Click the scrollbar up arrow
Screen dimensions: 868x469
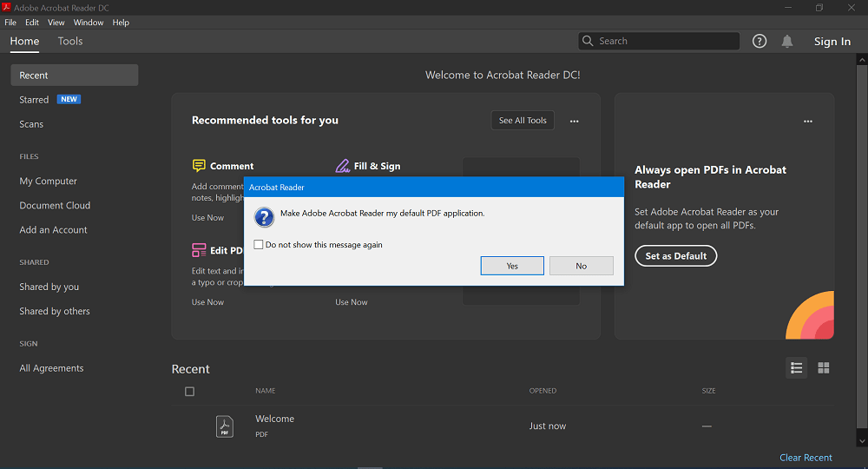[862, 59]
